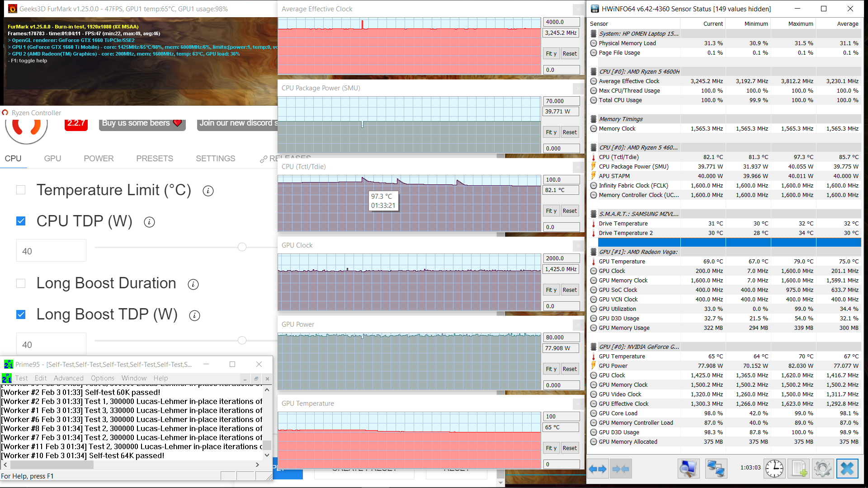
Task: Click Prime95 horizontal scrollbar thumb
Action: click(x=51, y=465)
